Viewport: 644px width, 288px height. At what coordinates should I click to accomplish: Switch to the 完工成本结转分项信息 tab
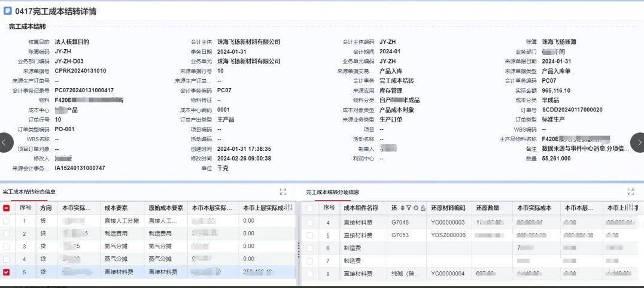[333, 192]
